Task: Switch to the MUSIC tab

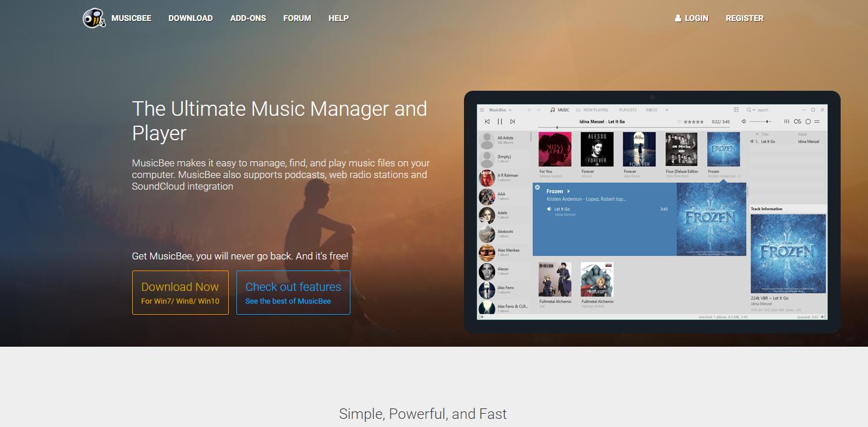Action: [560, 110]
